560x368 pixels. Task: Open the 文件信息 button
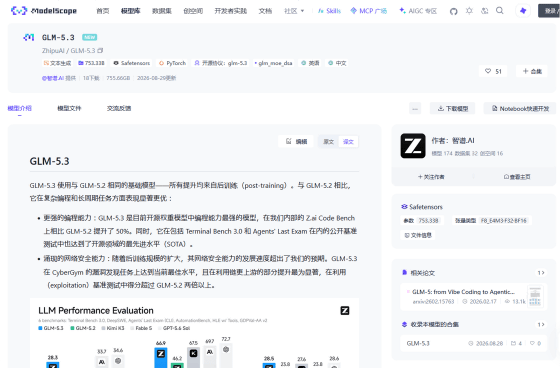418,235
